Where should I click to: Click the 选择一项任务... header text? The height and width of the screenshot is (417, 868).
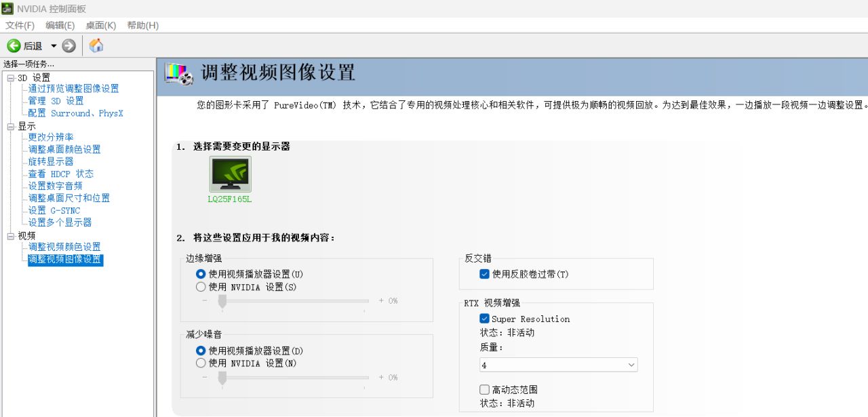pos(28,64)
